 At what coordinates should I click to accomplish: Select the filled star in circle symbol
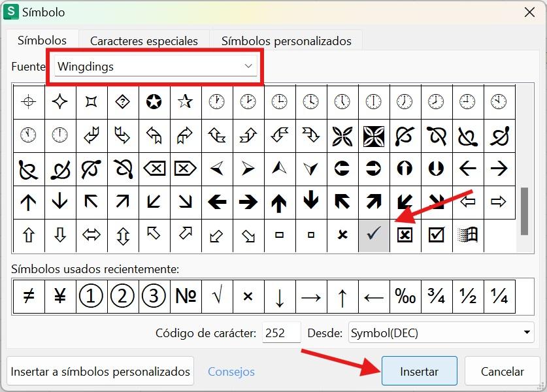[154, 102]
